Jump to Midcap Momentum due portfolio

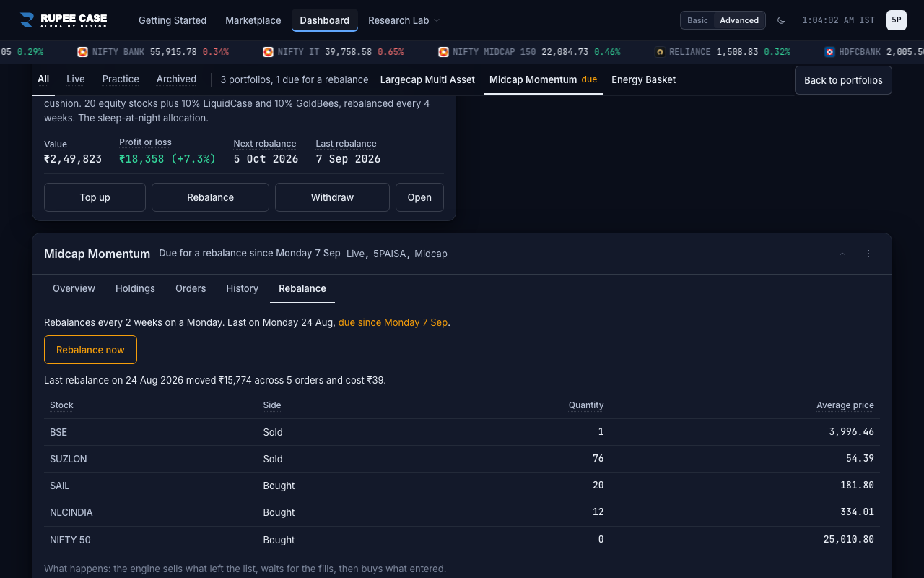tap(543, 79)
